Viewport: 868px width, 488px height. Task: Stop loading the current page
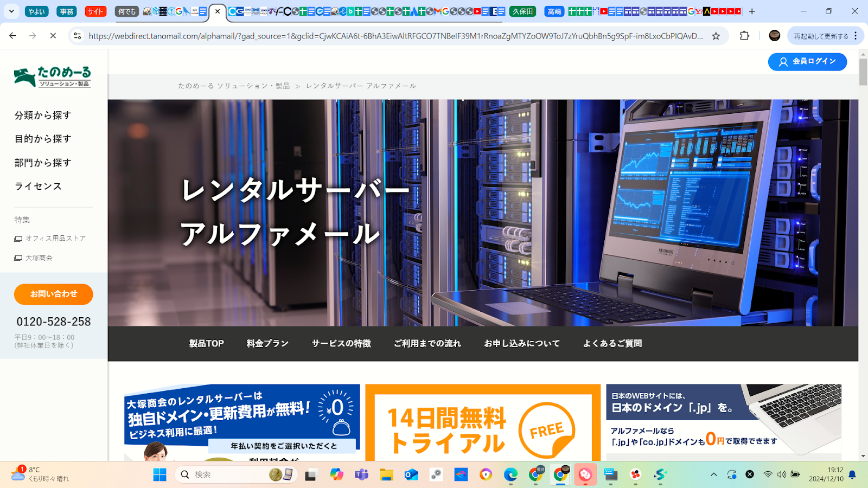53,36
